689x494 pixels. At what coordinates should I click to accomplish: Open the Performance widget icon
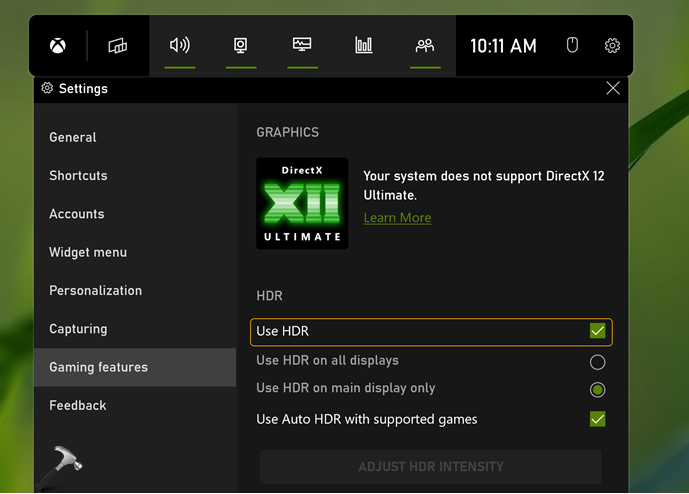click(302, 45)
